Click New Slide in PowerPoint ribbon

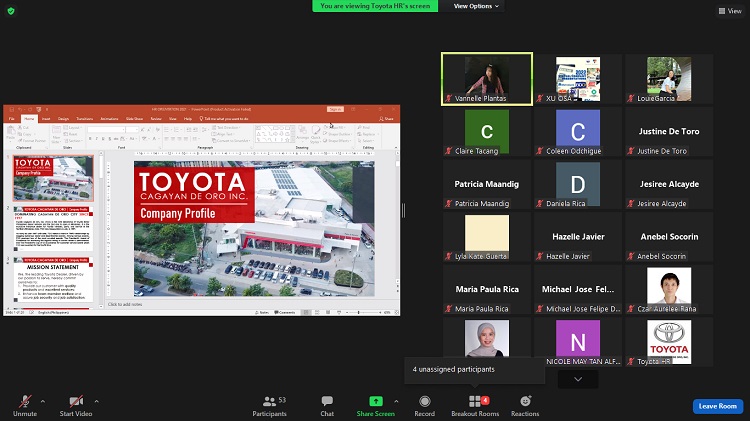(56, 133)
